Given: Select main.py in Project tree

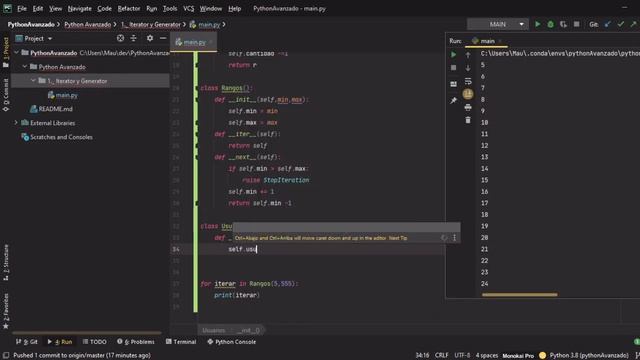Looking at the screenshot, I should pyautogui.click(x=67, y=95).
